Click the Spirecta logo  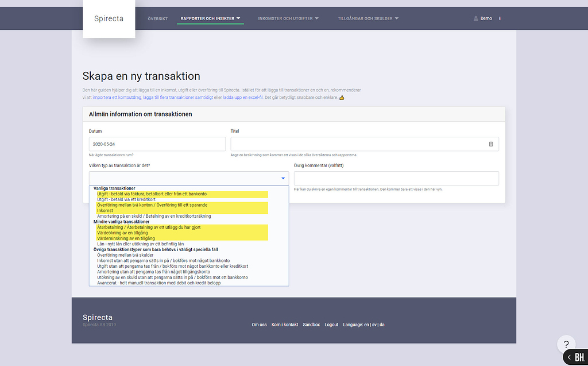click(109, 19)
